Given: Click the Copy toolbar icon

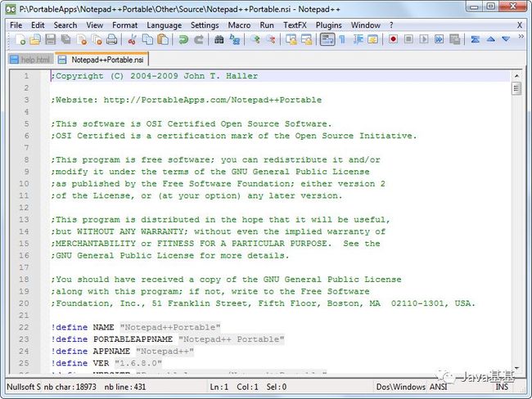Looking at the screenshot, I should pos(147,40).
